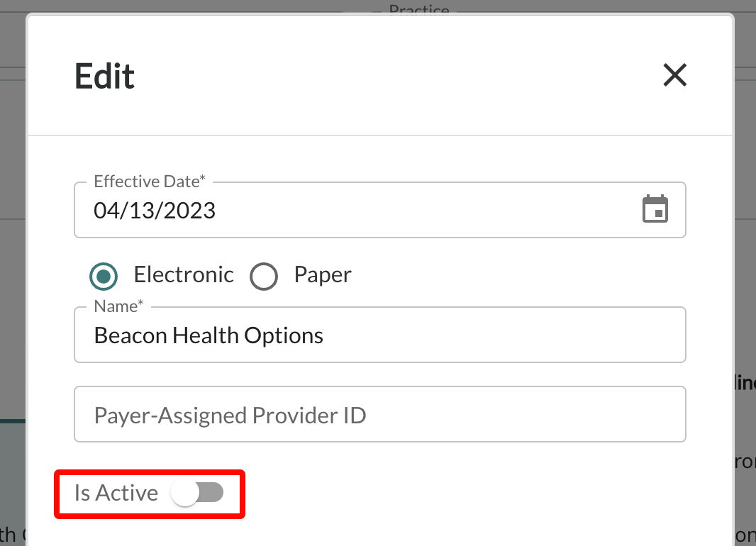Open the calendar date picker icon
Screen dimensions: 756x546
tap(655, 209)
